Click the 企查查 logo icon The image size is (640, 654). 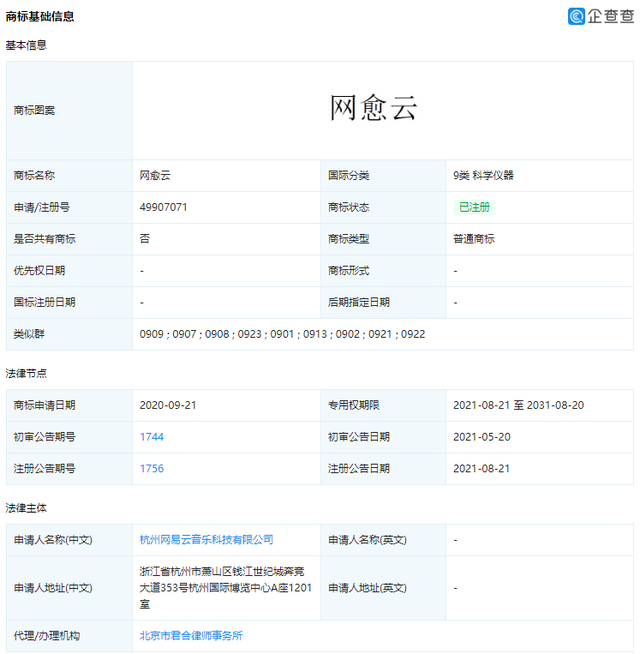click(577, 16)
